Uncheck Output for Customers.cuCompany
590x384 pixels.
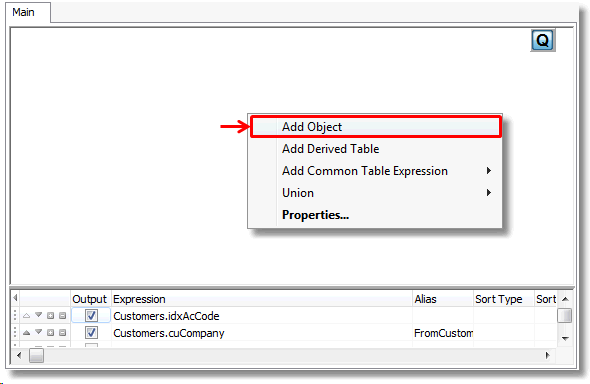91,332
